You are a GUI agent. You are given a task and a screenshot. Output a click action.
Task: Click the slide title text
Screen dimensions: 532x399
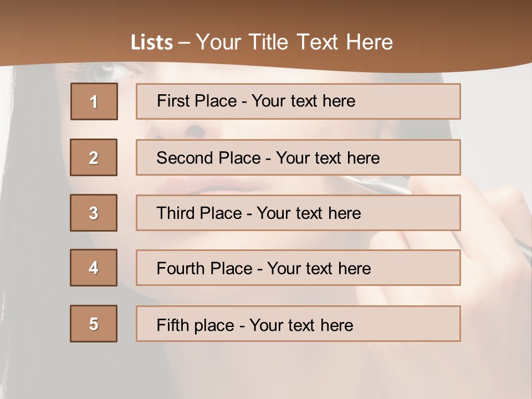coord(262,42)
